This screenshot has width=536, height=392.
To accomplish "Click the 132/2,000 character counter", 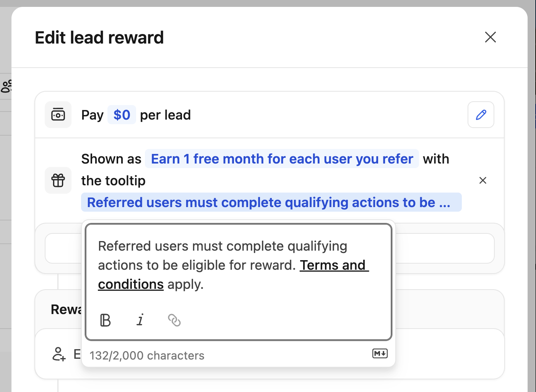I will click(147, 355).
